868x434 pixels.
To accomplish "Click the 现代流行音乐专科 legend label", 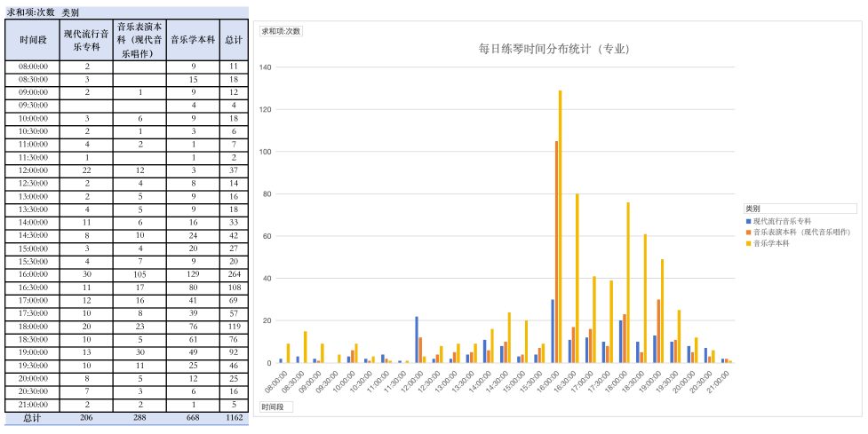I will pos(782,221).
